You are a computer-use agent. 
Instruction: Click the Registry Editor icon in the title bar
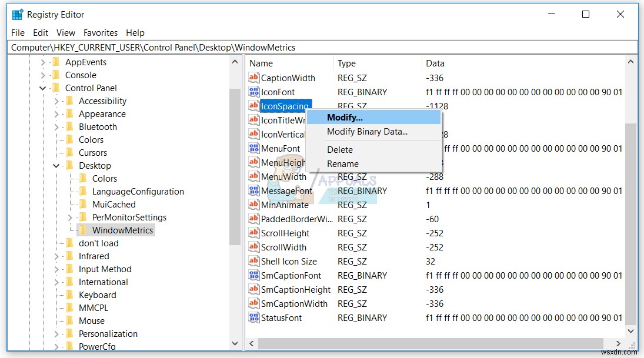click(x=16, y=14)
